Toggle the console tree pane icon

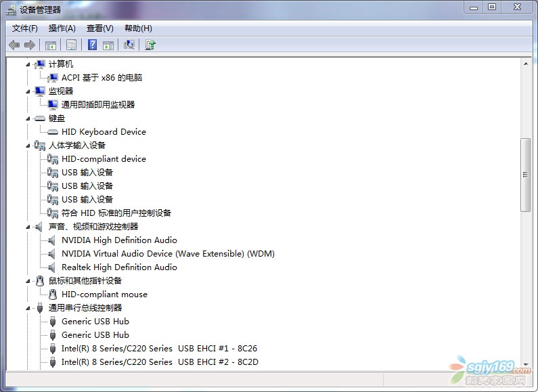pos(50,45)
